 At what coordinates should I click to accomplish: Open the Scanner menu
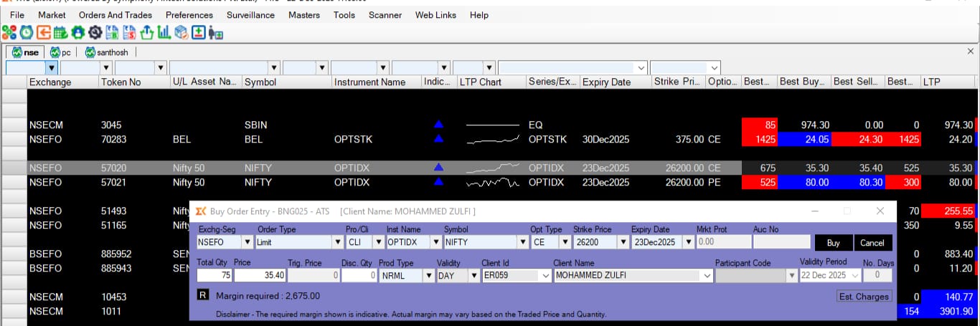tap(385, 14)
